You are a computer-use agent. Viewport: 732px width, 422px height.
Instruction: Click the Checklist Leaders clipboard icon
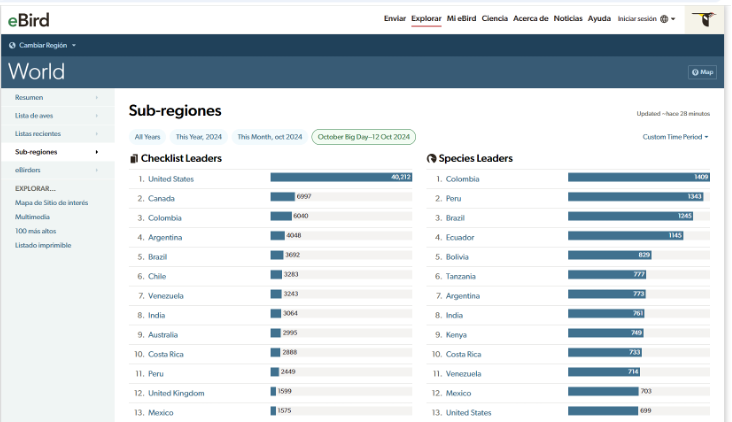(134, 158)
